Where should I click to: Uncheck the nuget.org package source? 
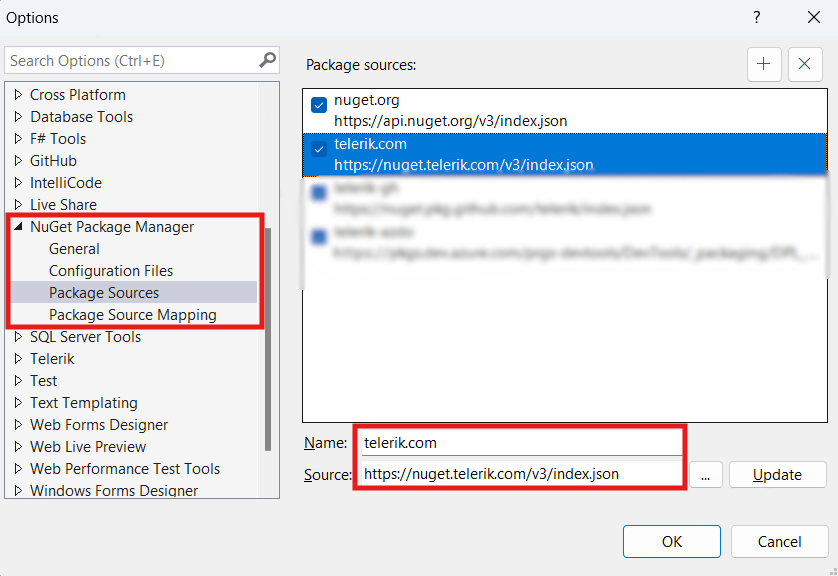pos(319,105)
